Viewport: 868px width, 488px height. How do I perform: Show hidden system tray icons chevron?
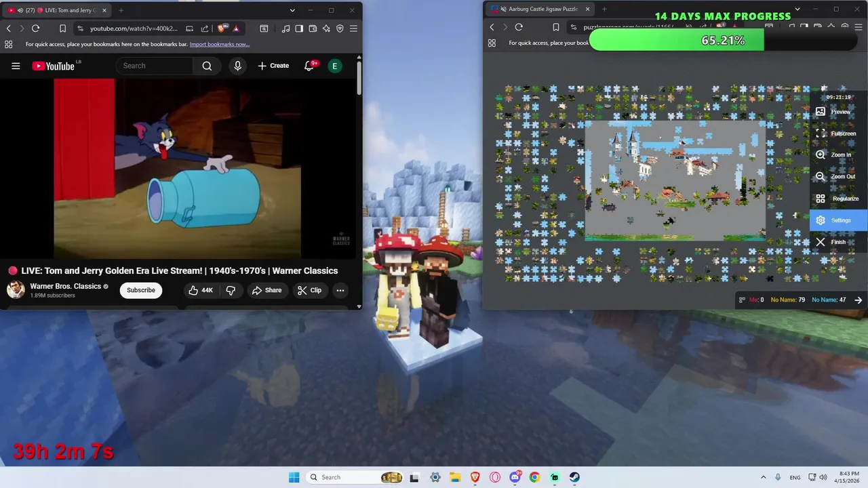tap(763, 477)
